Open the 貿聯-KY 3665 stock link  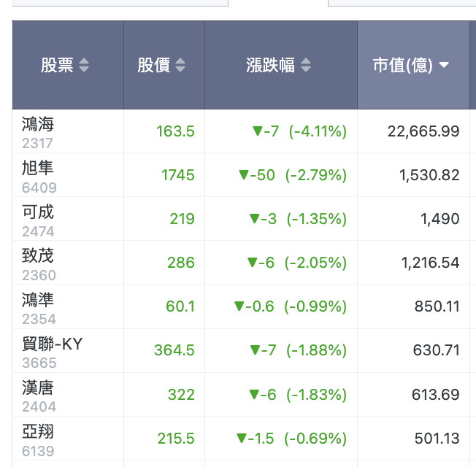point(52,352)
